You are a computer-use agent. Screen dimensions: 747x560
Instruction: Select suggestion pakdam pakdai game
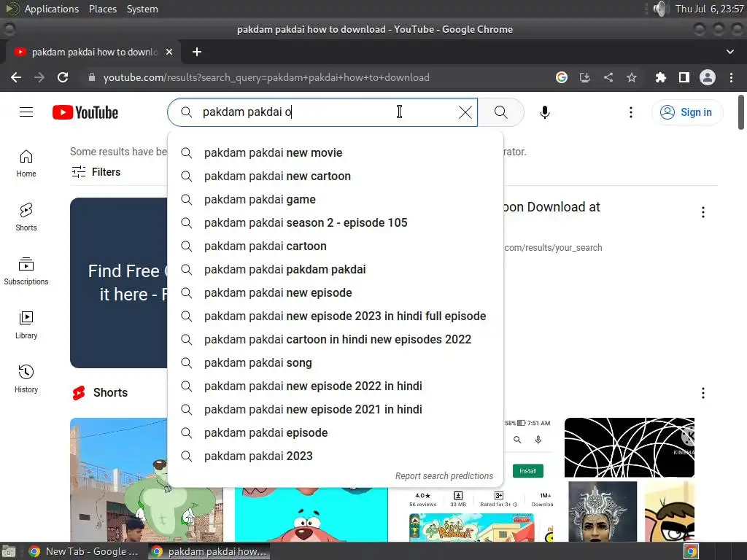(336, 200)
